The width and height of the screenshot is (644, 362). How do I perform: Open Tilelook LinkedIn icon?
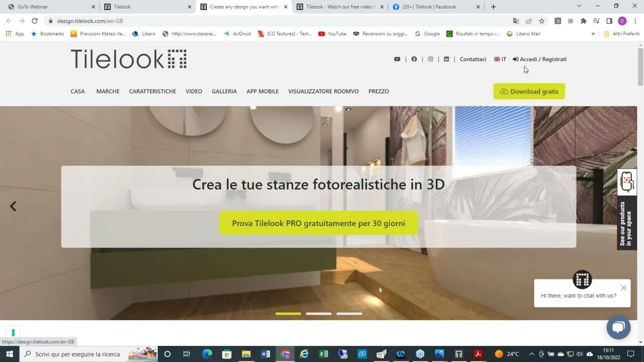446,59
